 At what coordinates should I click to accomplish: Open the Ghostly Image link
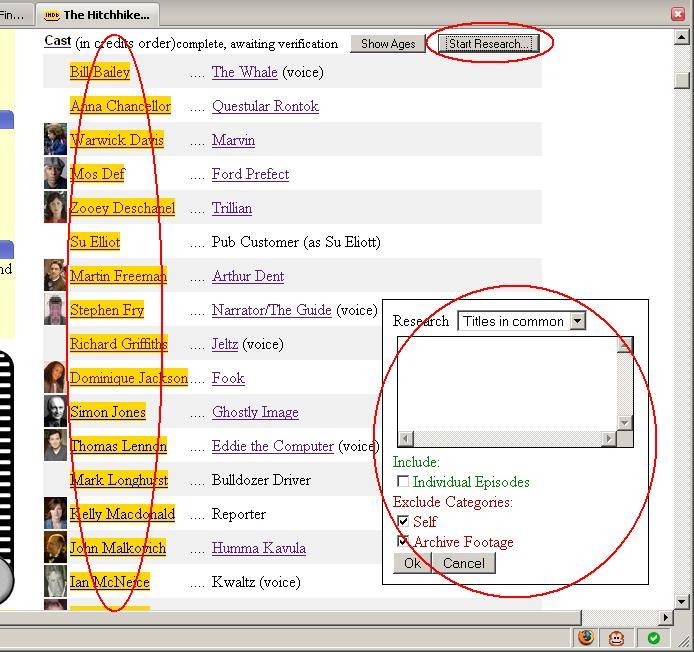point(255,412)
